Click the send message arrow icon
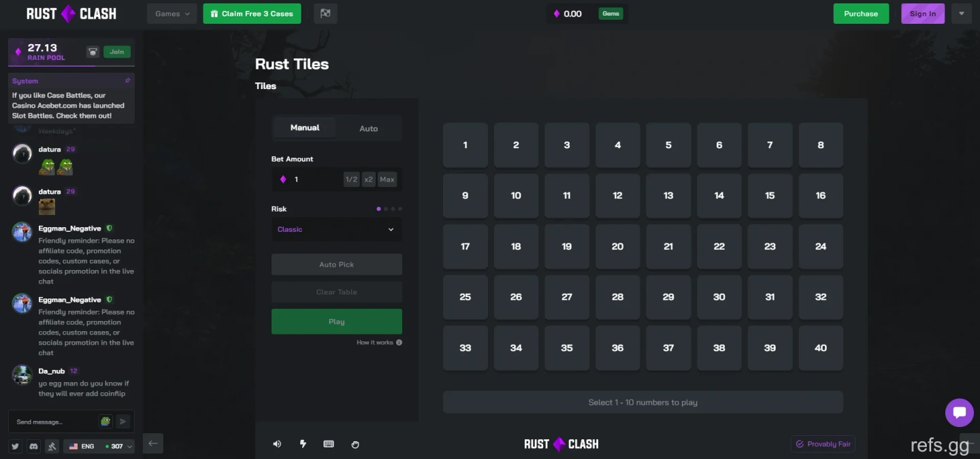This screenshot has height=459, width=980. (122, 422)
